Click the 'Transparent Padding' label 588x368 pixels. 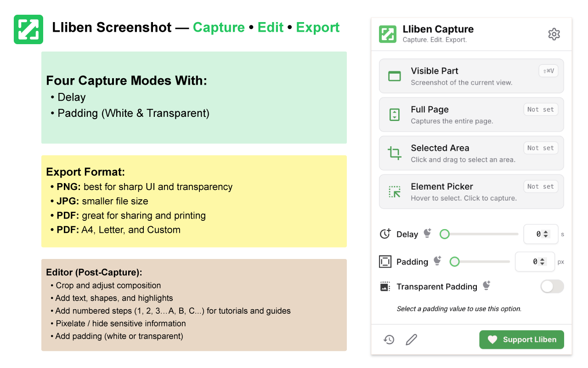(437, 287)
